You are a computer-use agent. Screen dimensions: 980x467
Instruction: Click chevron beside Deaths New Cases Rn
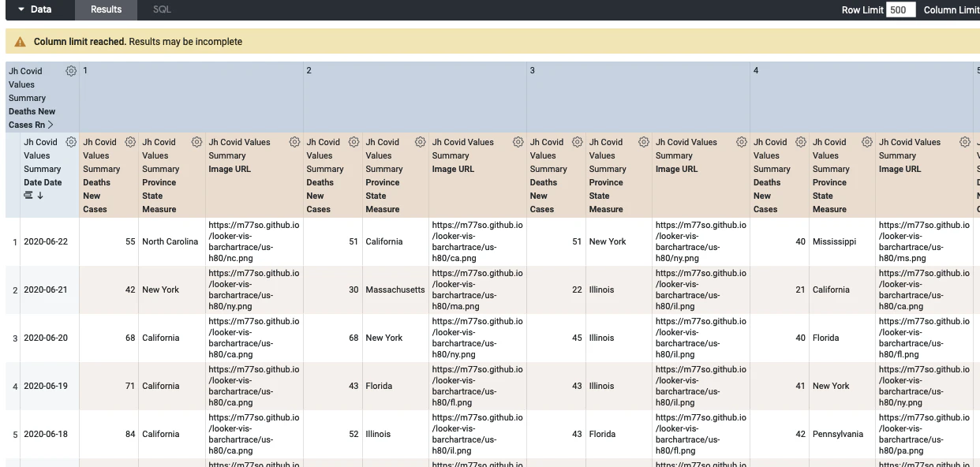tap(50, 125)
